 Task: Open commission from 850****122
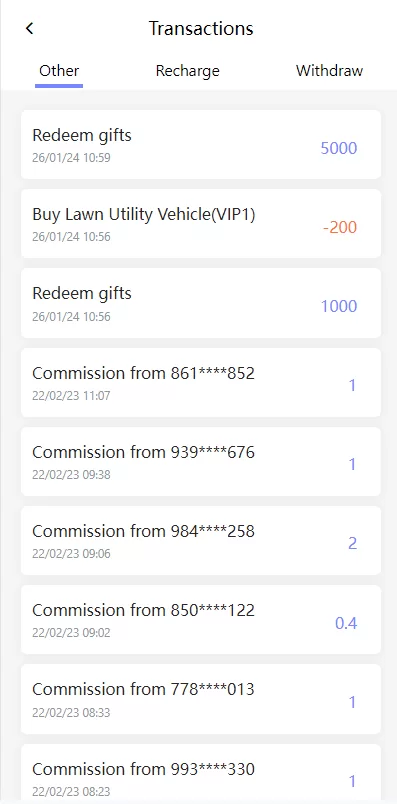pos(201,619)
